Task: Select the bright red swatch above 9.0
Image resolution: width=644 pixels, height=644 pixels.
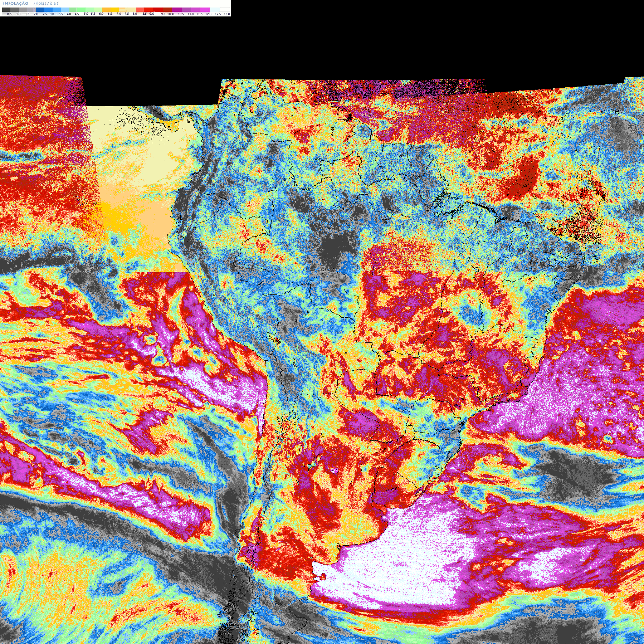Action: coord(148,10)
